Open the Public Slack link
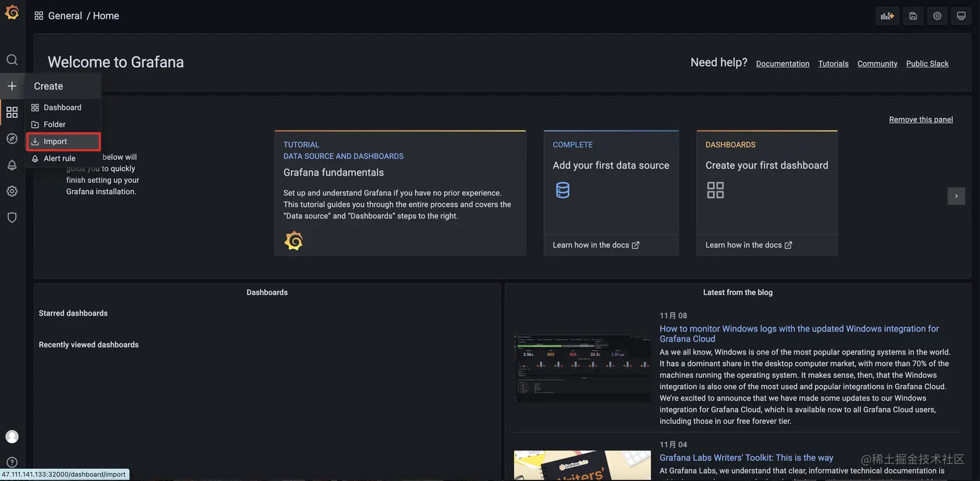This screenshot has height=481, width=980. [x=927, y=64]
